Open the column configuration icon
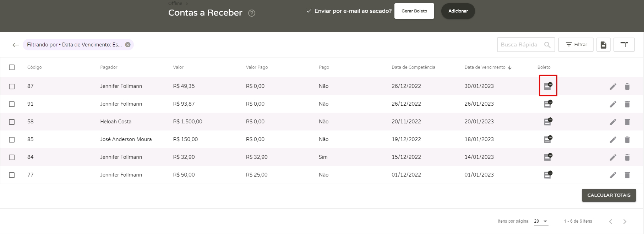The width and height of the screenshot is (644, 234). tap(624, 45)
